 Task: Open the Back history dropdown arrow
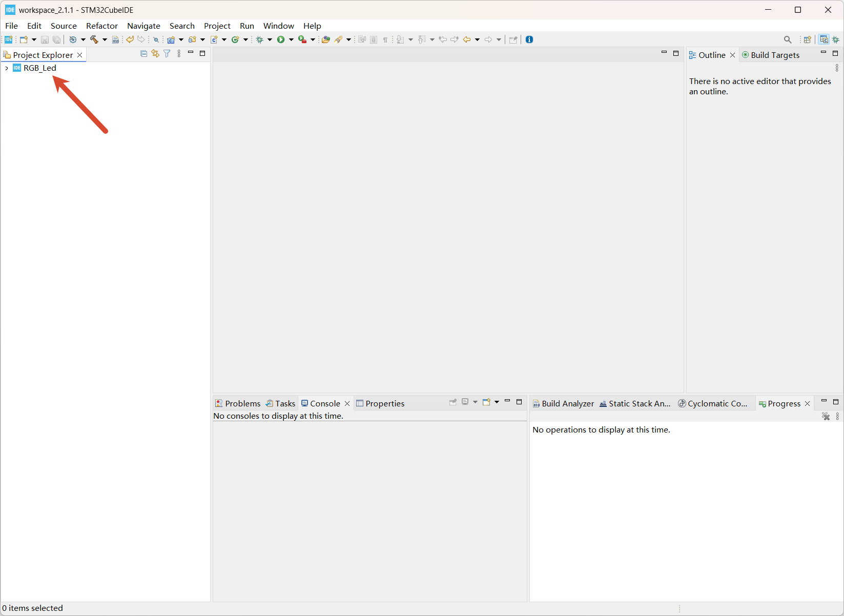point(477,39)
